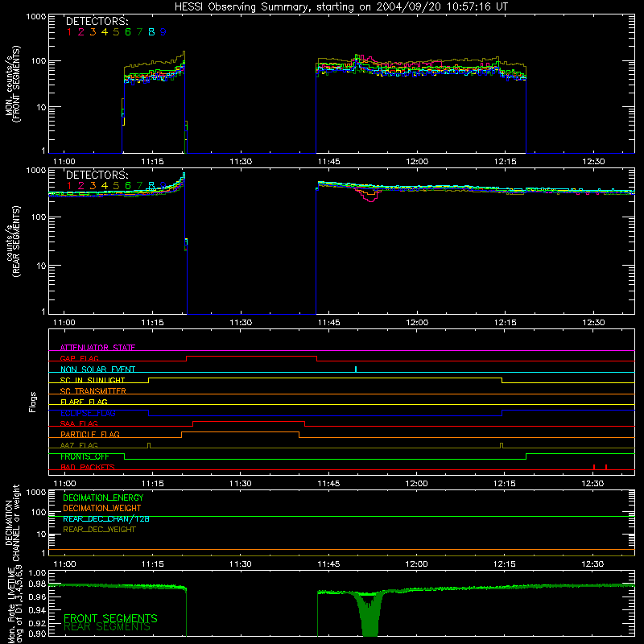This screenshot has height=644, width=644.
Task: Click the 0.98 y-axis value of livetime plot
Action: click(37, 584)
